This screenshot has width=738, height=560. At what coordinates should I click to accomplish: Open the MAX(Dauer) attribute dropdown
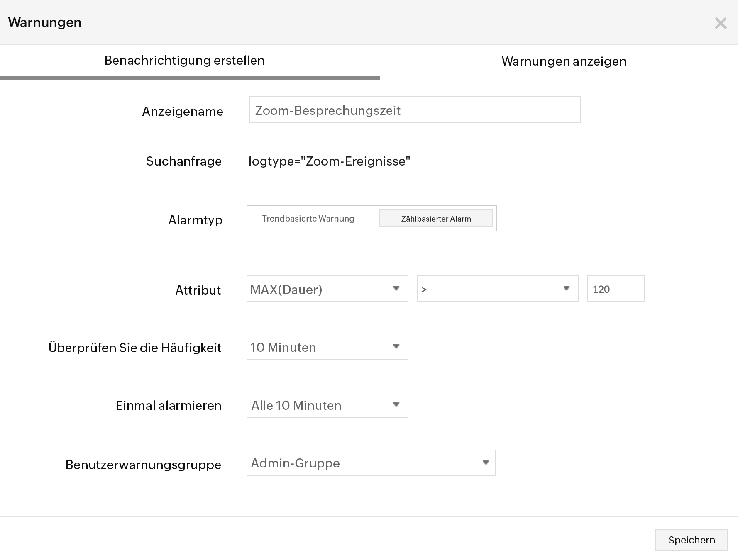327,289
